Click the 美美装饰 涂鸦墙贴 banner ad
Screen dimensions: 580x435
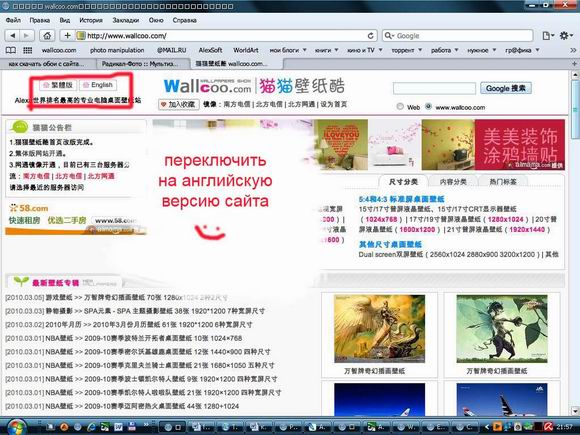click(x=520, y=145)
